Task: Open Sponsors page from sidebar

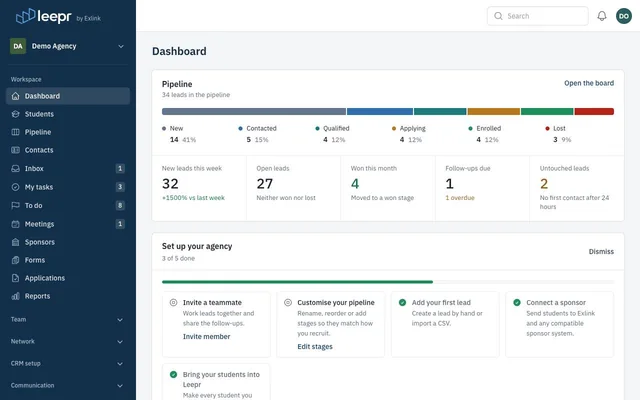Action: click(68, 242)
